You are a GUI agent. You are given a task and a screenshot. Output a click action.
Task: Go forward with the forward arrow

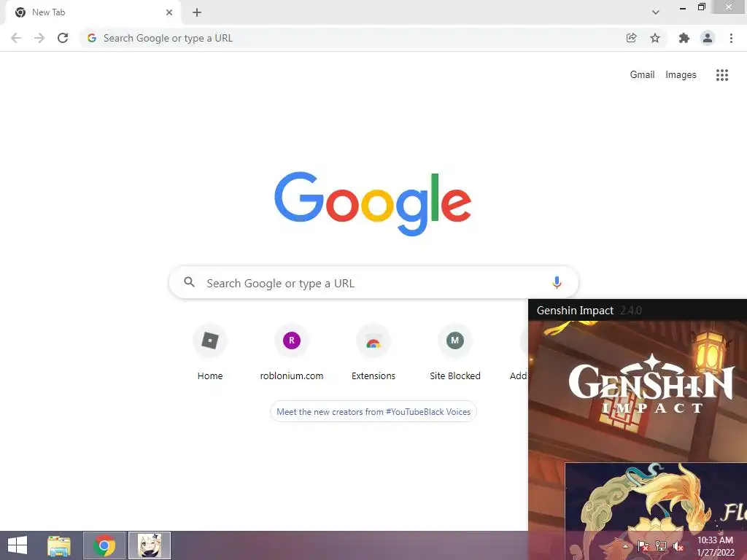(39, 38)
